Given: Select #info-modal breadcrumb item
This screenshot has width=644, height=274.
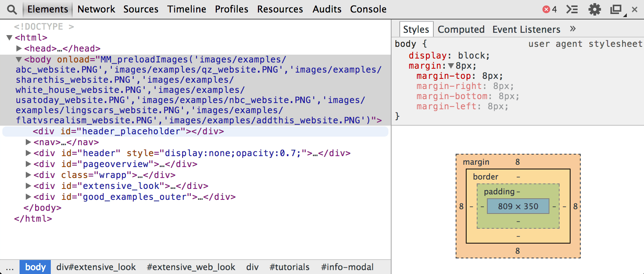Looking at the screenshot, I should point(347,267).
